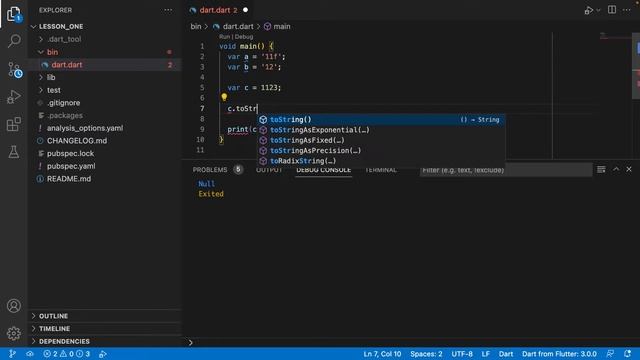Open the .gitignore file
The image size is (640, 360).
[105, 103]
